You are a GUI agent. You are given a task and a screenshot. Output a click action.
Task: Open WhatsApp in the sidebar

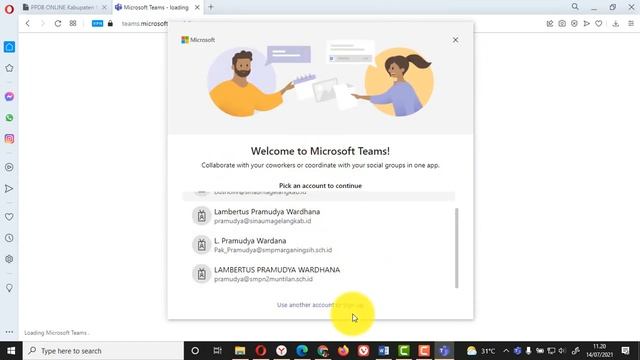click(x=9, y=118)
